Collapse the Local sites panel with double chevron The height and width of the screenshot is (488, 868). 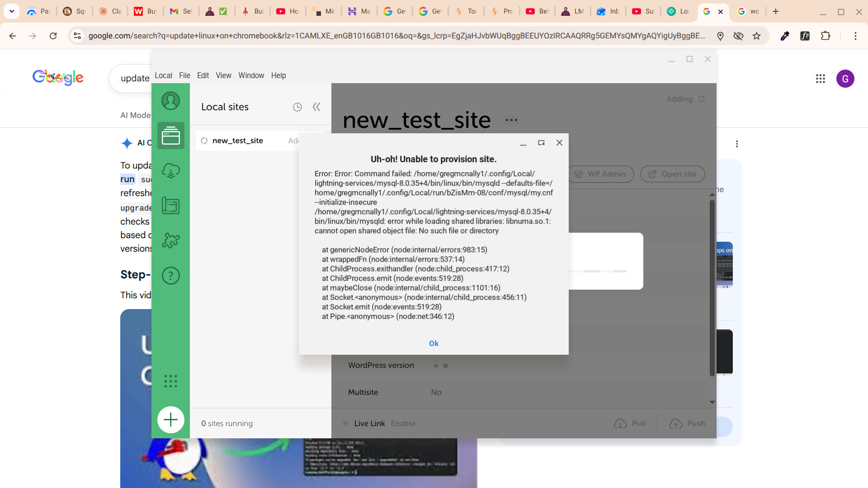[316, 107]
